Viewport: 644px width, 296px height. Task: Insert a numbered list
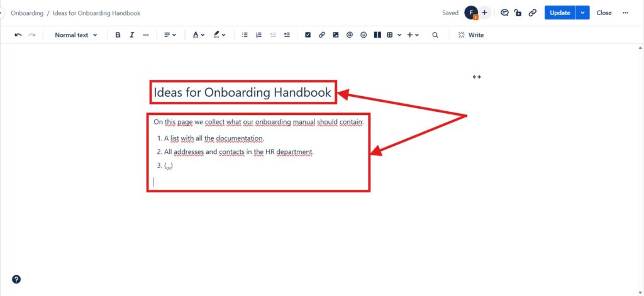tap(258, 35)
